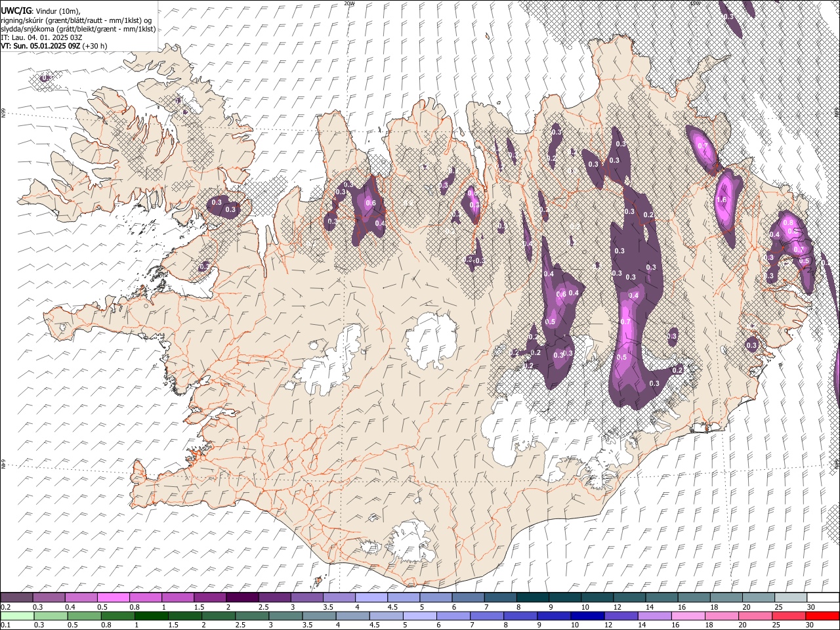Image resolution: width=840 pixels, height=630 pixels.
Task: Click the 1.6 precipitation label in east Iceland
Action: (722, 199)
